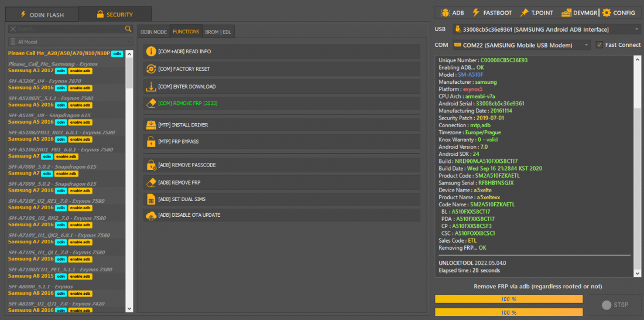The height and width of the screenshot is (320, 644).
Task: Click the [ADB] REMOVE PASSCODE lock icon
Action: click(x=150, y=165)
